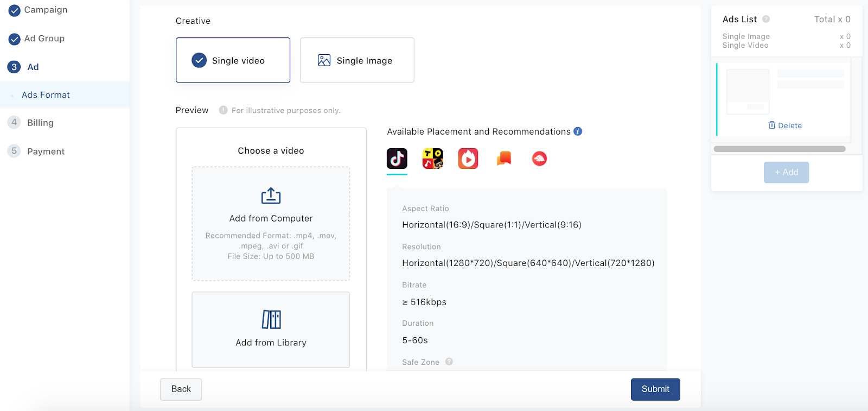Click the upload icon for Add from Computer
The image size is (868, 411).
click(x=271, y=195)
